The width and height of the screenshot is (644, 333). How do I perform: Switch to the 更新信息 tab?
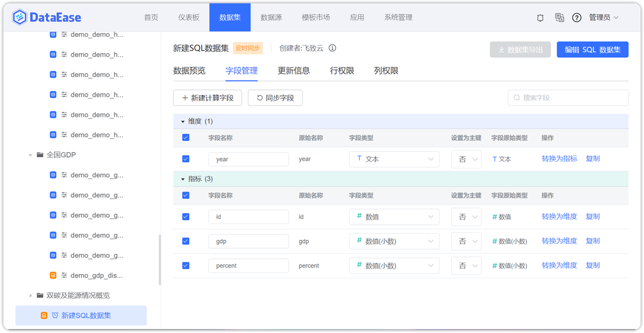294,71
